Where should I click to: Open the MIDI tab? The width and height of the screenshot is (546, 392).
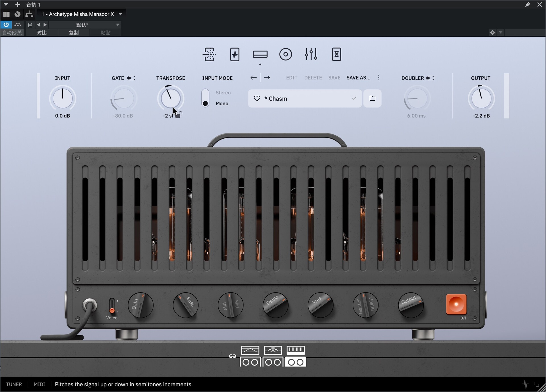point(39,384)
